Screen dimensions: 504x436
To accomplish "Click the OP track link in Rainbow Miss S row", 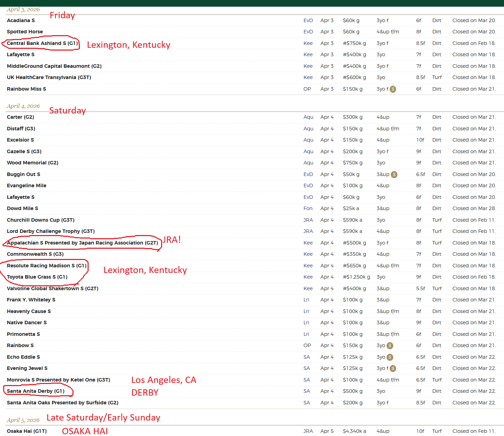I will click(307, 89).
